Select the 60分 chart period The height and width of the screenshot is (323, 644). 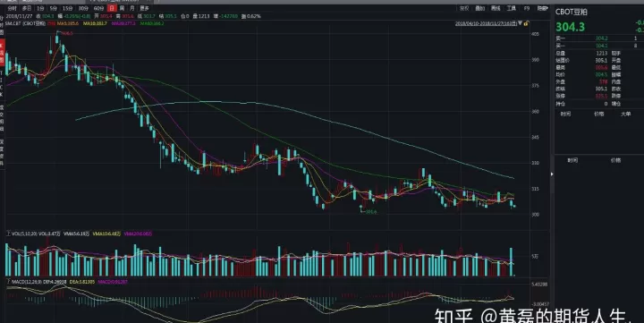click(x=98, y=8)
